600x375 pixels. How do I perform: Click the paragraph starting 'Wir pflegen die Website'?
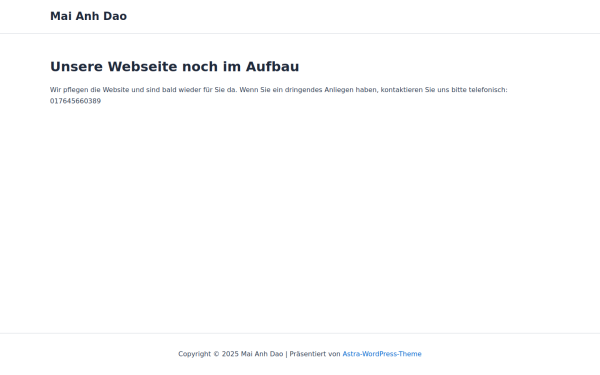[279, 95]
